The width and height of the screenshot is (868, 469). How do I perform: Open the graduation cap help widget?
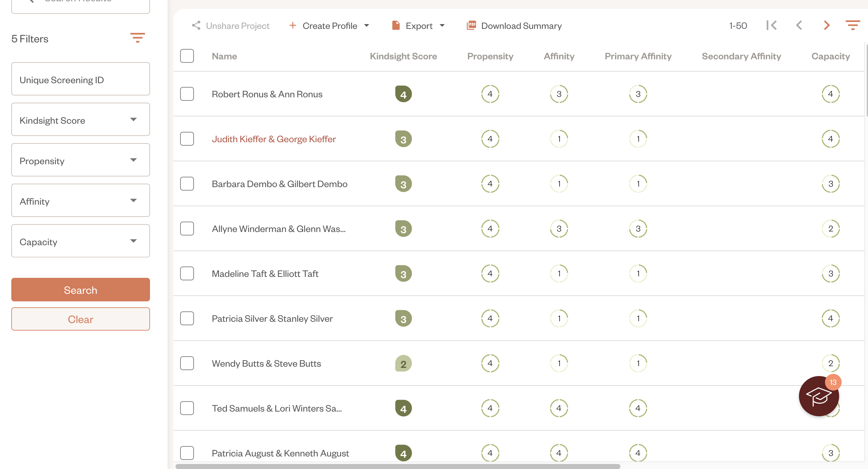(818, 396)
